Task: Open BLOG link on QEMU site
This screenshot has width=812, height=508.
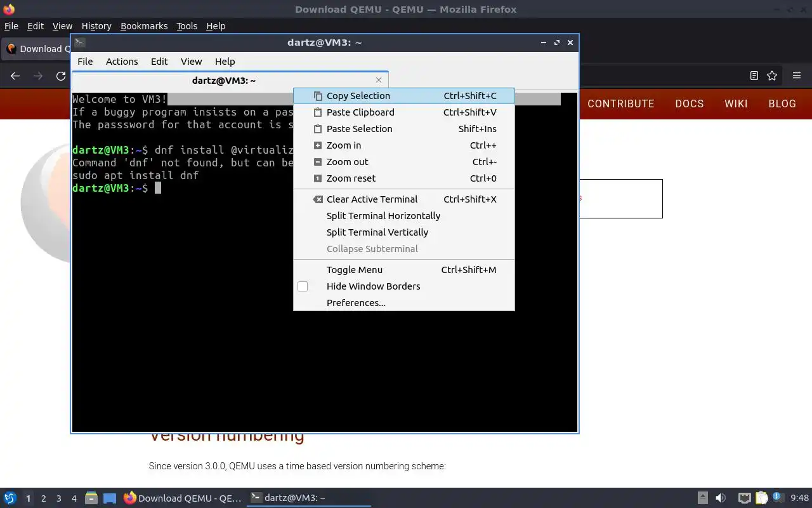Action: [x=782, y=104]
